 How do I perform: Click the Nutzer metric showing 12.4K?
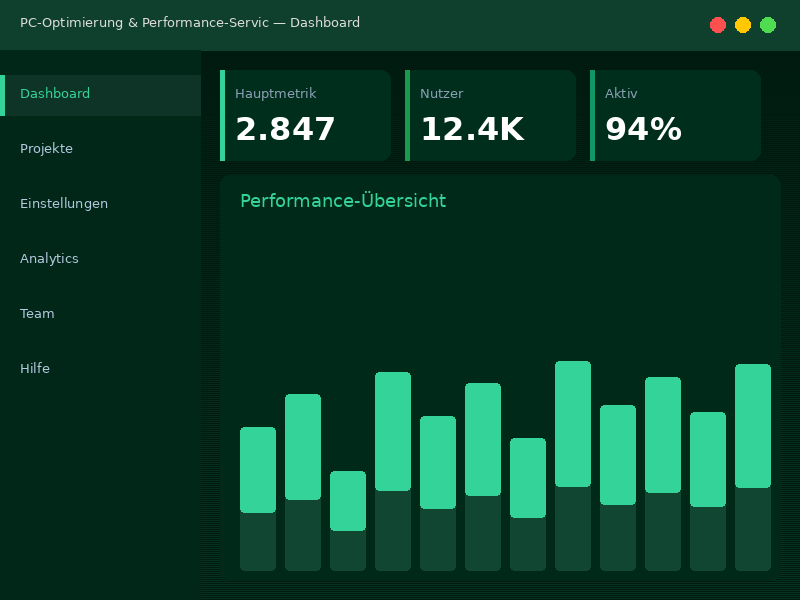coord(490,115)
